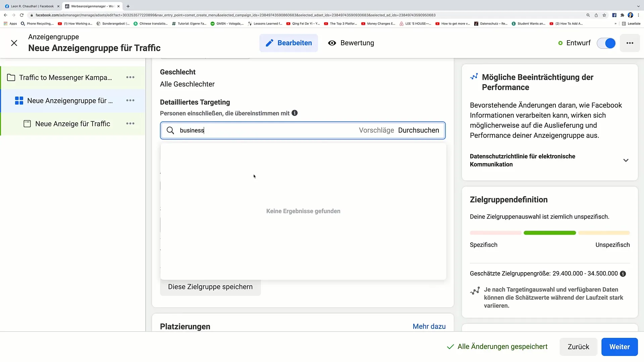Select the Platzierungen Mehr dazu link
The image size is (644, 362).
pyautogui.click(x=429, y=326)
